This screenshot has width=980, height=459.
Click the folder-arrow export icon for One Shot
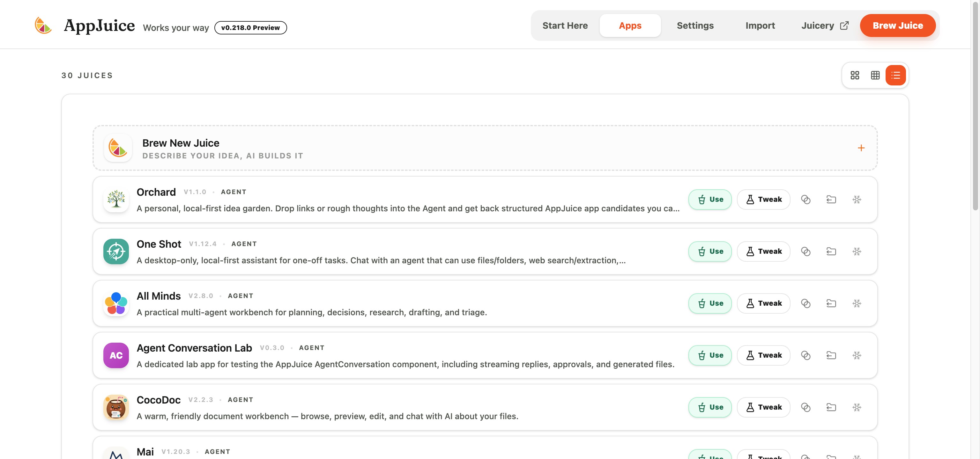click(x=831, y=251)
